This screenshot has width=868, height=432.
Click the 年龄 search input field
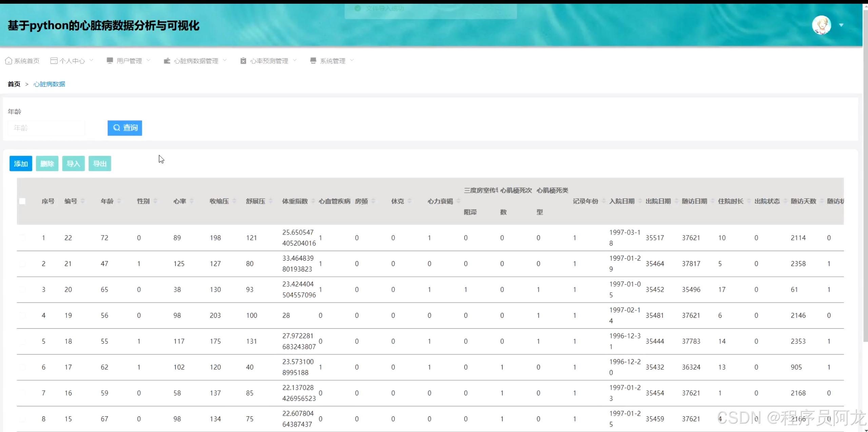point(46,128)
